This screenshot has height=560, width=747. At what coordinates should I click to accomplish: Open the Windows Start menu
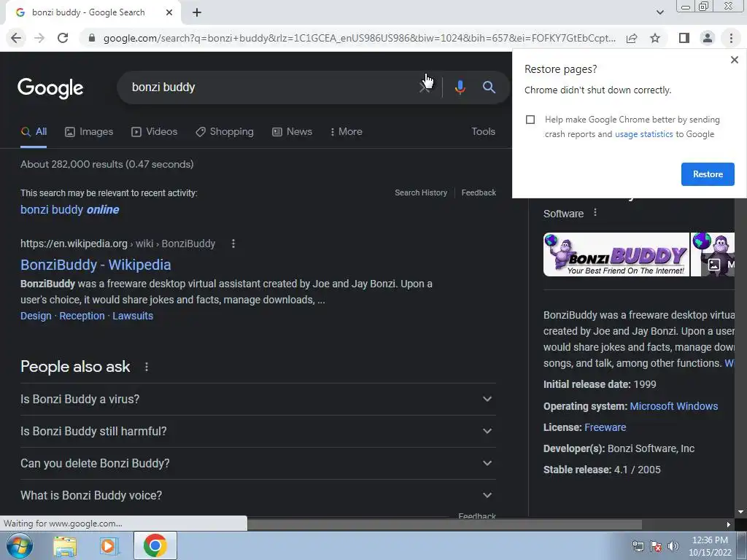19,545
